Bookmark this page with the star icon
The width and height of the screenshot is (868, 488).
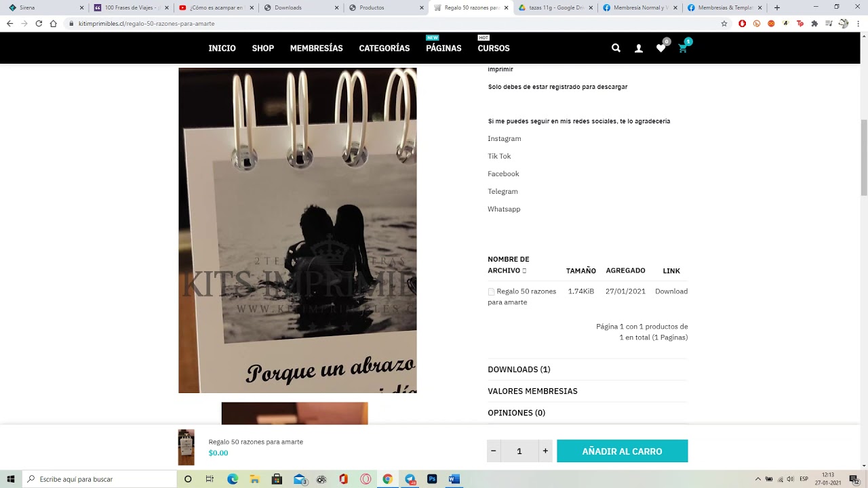tap(724, 23)
